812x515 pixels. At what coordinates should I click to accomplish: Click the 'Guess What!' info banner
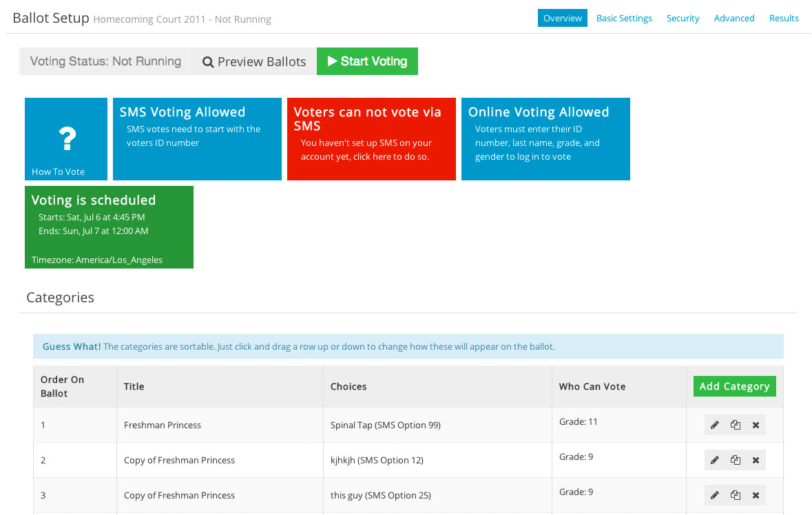[x=408, y=347]
